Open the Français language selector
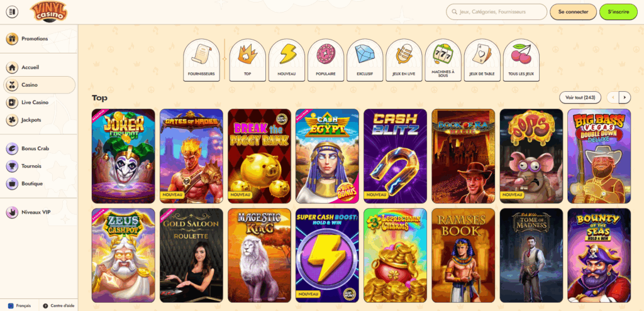 [x=19, y=306]
